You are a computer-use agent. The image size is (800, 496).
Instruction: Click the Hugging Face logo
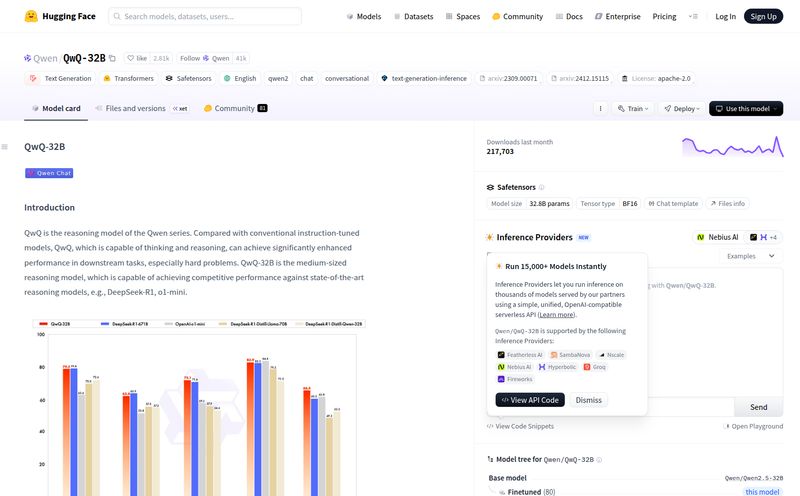pos(60,16)
